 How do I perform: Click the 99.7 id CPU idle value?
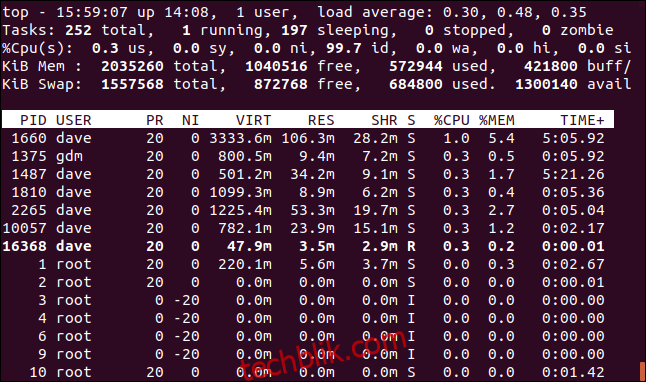[x=344, y=48]
